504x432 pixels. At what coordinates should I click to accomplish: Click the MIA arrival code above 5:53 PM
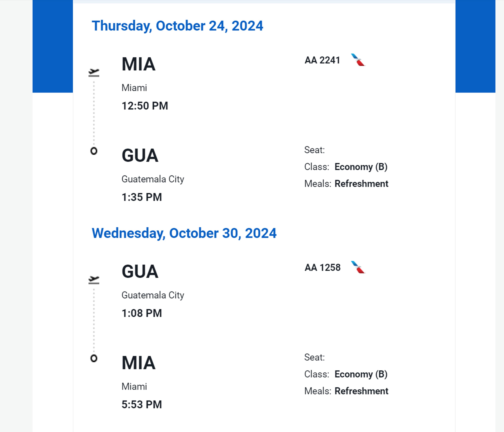coord(138,363)
